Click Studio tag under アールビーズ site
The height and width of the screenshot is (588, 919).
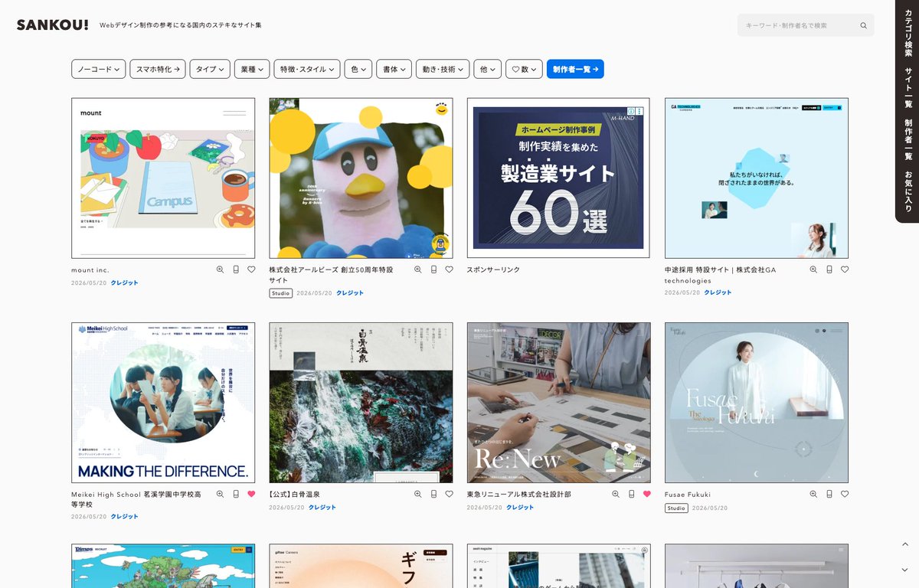point(280,293)
